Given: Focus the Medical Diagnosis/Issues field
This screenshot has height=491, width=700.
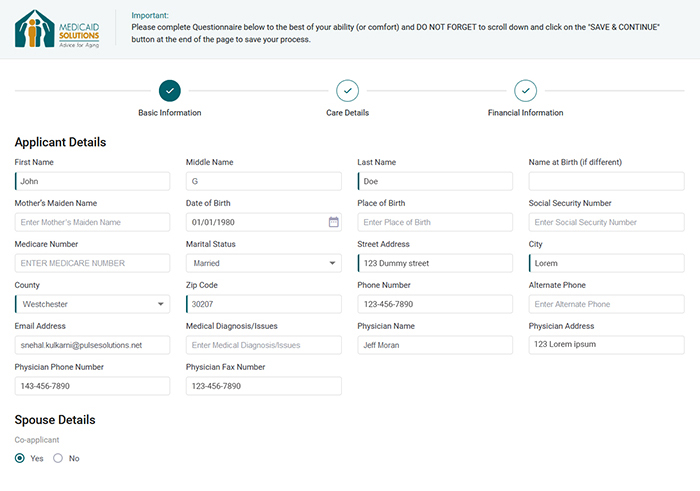Looking at the screenshot, I should 263,345.
